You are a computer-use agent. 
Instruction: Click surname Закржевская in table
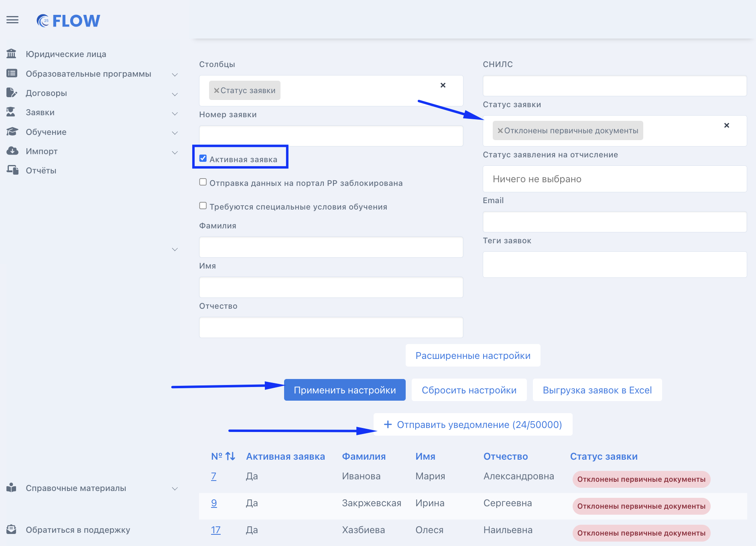pyautogui.click(x=372, y=503)
